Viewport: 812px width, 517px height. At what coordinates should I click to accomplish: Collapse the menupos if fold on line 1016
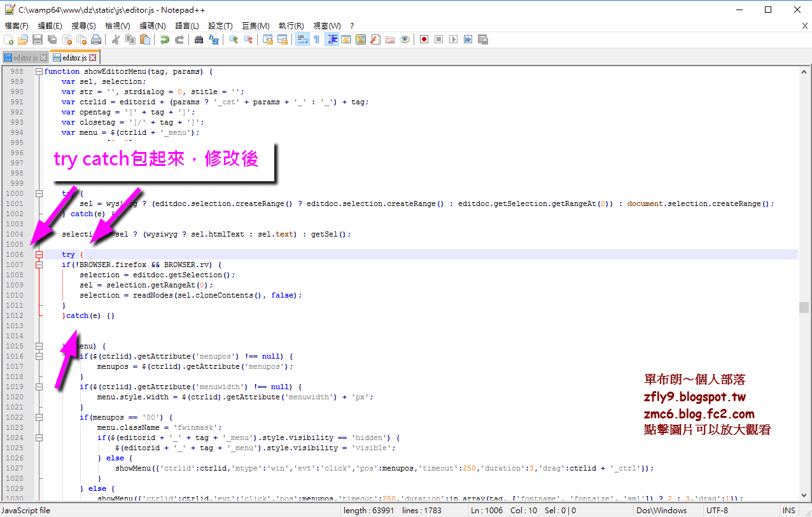click(39, 356)
